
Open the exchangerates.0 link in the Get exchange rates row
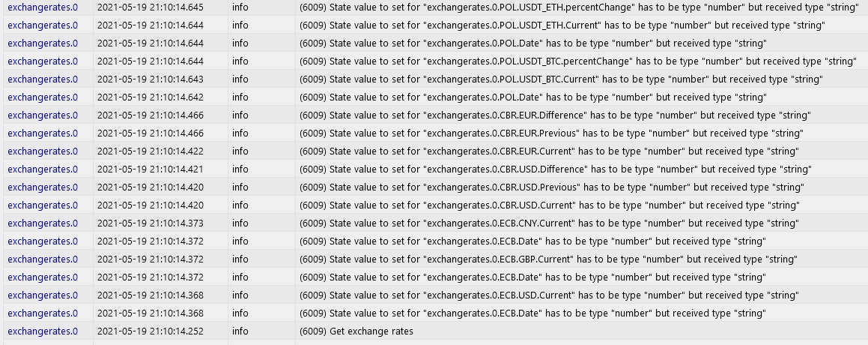(43, 331)
